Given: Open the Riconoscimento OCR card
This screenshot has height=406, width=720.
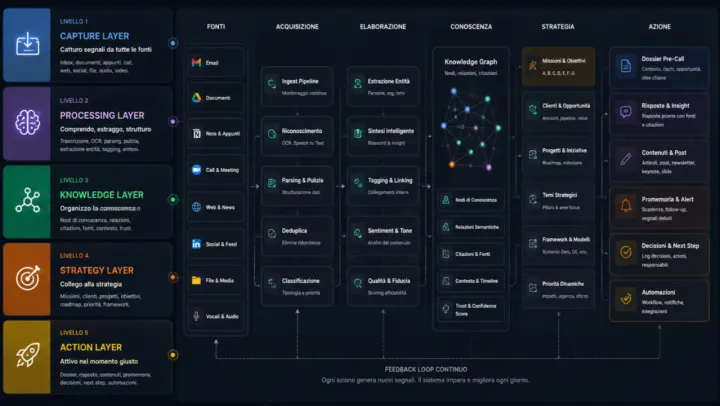Looking at the screenshot, I should 297,136.
